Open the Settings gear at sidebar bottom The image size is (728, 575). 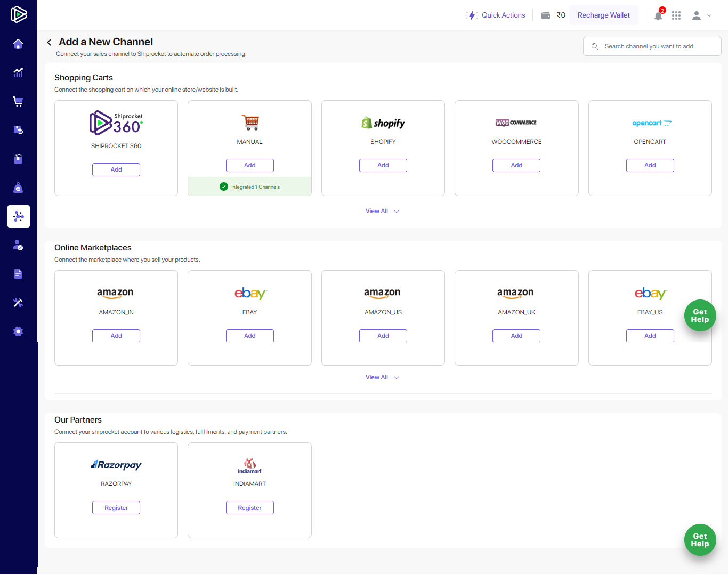tap(18, 331)
